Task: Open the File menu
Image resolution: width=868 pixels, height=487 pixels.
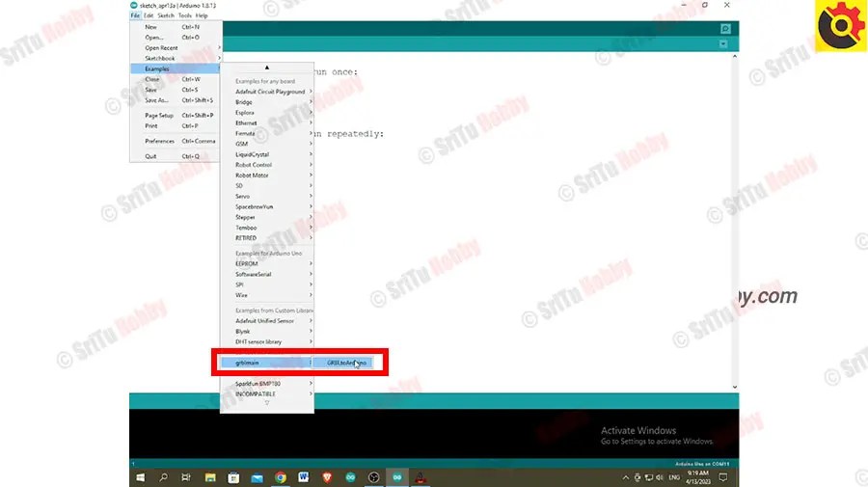Action: (135, 15)
